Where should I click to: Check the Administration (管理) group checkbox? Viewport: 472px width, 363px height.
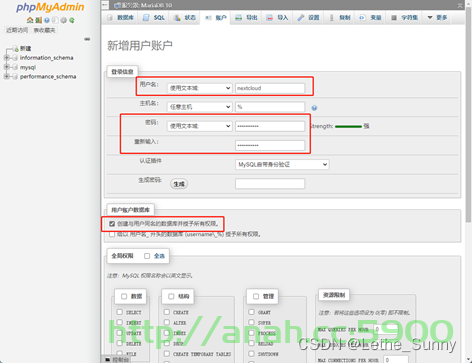point(256,296)
